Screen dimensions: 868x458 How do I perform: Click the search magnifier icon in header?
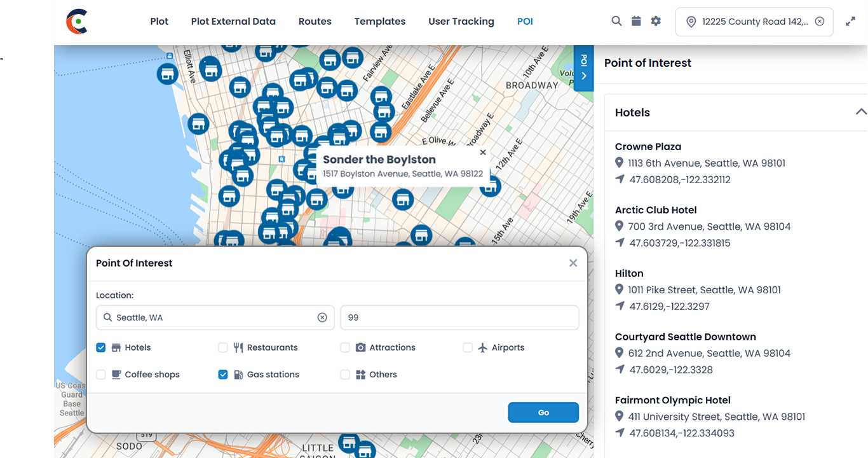point(616,21)
